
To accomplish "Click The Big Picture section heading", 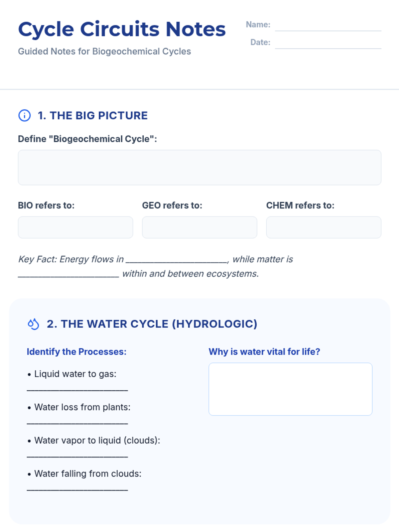I will 93,115.
